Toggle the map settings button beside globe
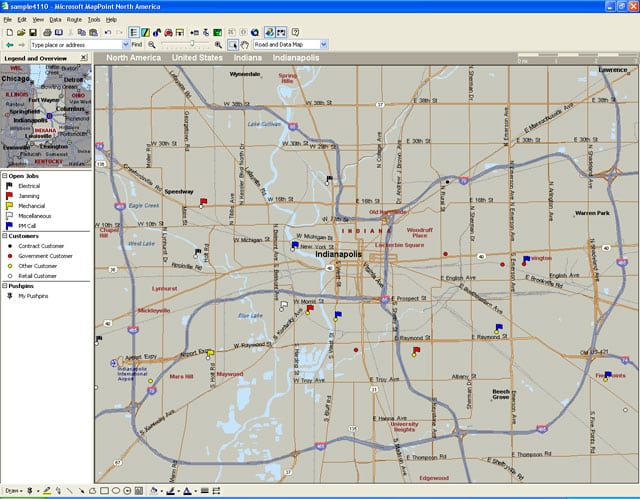 269,32
